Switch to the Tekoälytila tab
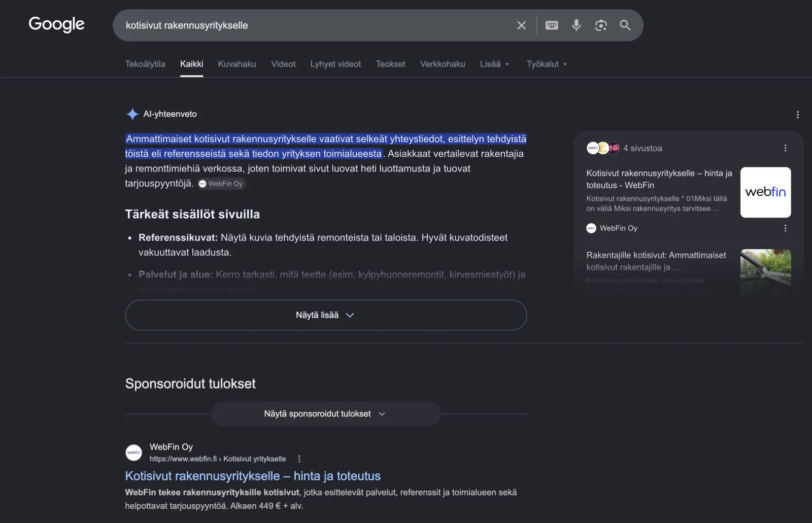Viewport: 812px width, 523px height. coord(145,64)
